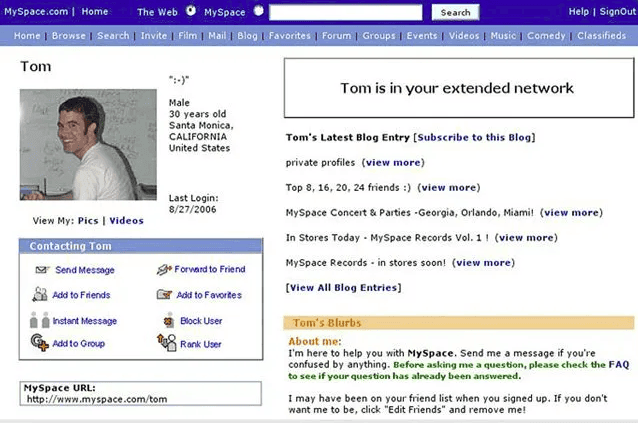Click the Add to Favorites folder icon
The width and height of the screenshot is (639, 423).
tap(165, 295)
